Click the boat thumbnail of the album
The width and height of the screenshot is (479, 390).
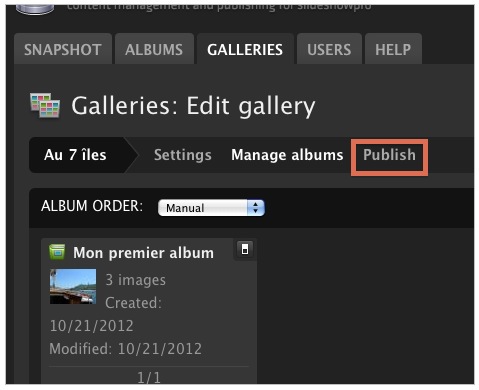(x=73, y=286)
